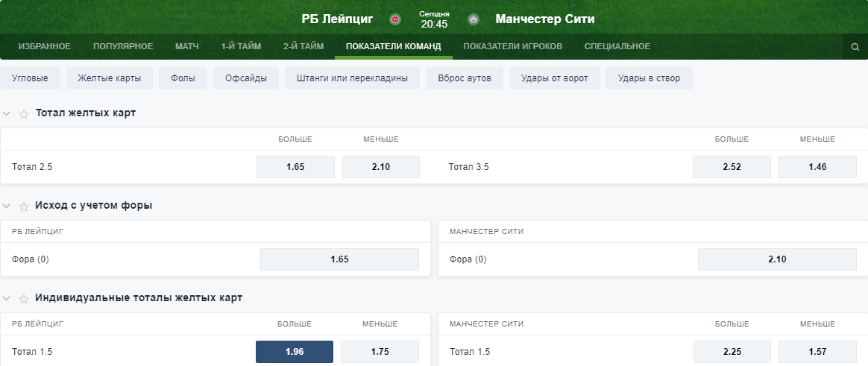Star the 'Исход с учетом форы' market
This screenshot has height=366, width=868.
(x=24, y=206)
